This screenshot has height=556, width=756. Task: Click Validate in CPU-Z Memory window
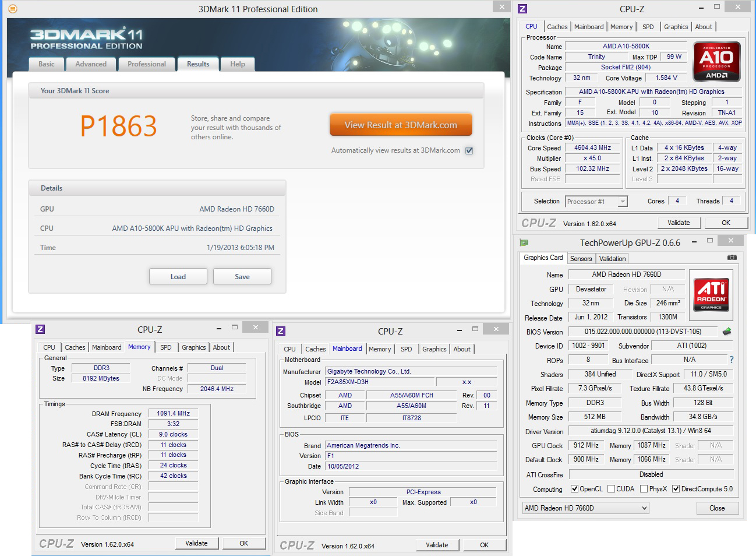pyautogui.click(x=196, y=543)
